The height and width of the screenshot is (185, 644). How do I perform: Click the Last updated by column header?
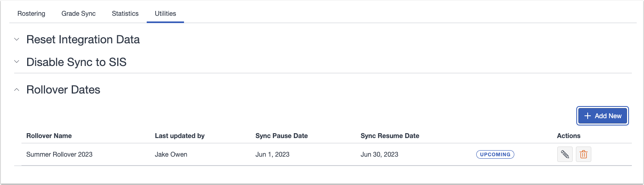(180, 136)
